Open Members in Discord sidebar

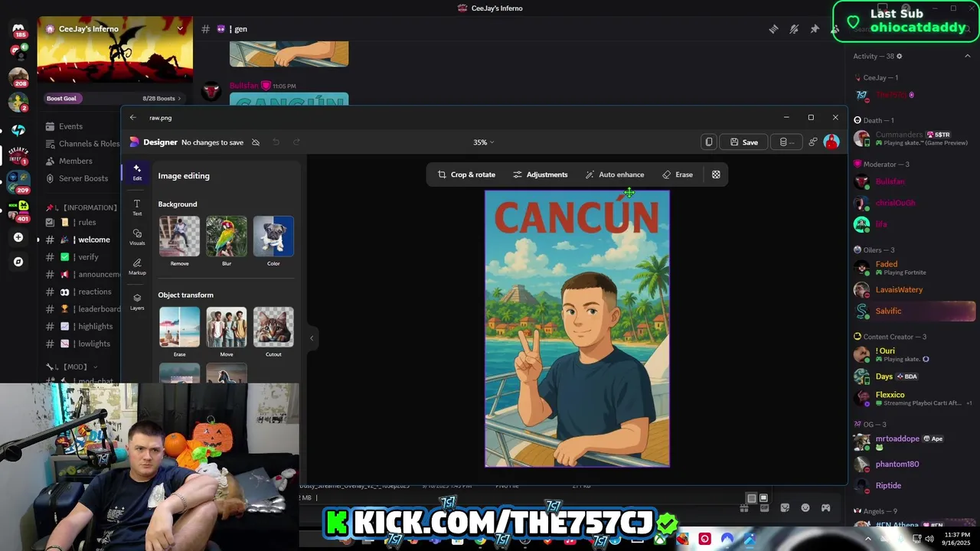[x=76, y=161]
